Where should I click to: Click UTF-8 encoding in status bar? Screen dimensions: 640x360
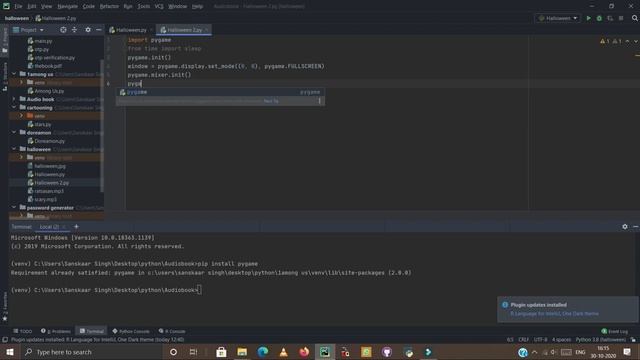pos(540,340)
